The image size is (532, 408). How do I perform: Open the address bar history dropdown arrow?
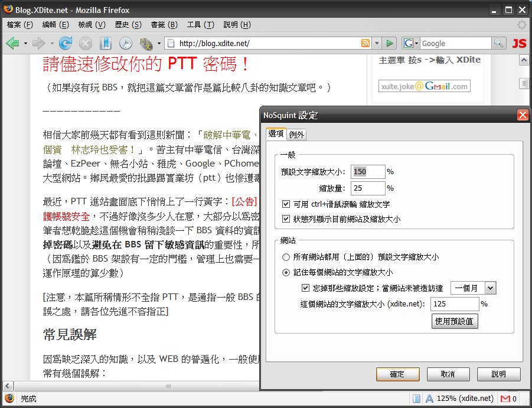(377, 43)
